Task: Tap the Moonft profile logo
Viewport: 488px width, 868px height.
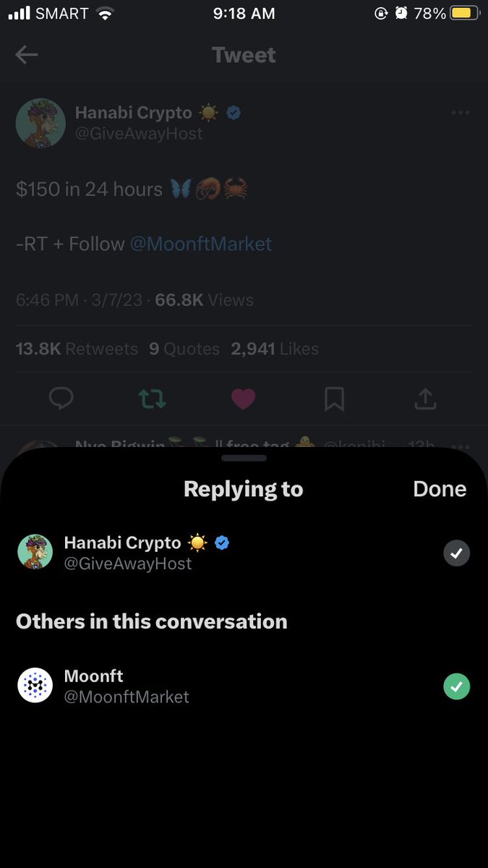Action: (35, 686)
